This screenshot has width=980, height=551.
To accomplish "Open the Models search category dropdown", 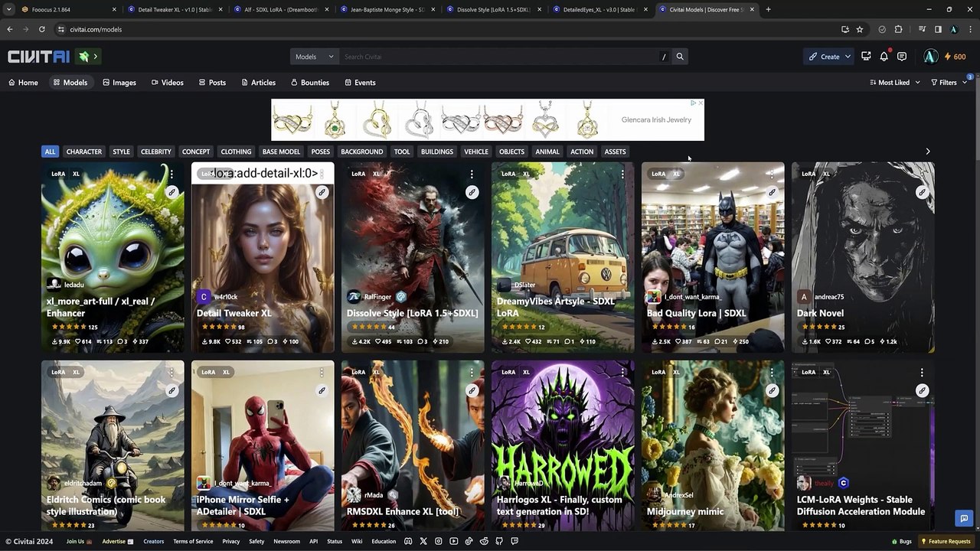I will click(x=315, y=57).
